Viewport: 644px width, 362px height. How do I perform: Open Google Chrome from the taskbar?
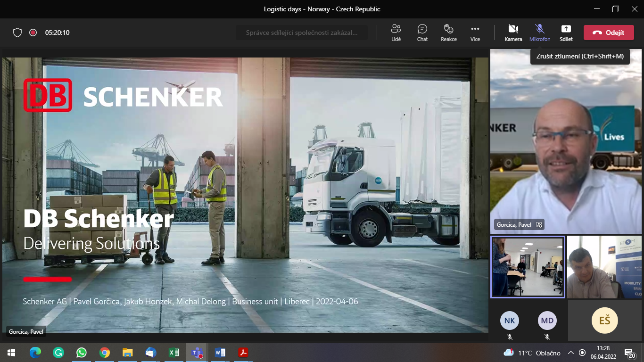coord(105,352)
